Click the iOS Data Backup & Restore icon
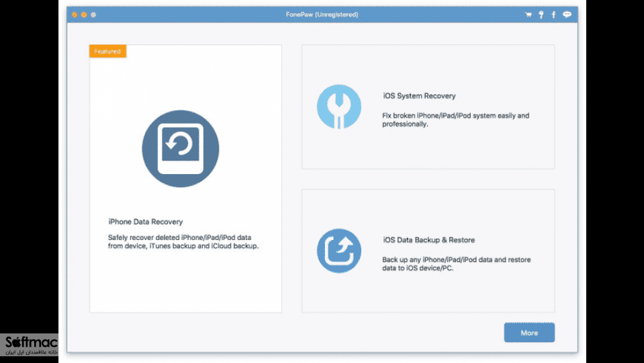 [339, 251]
